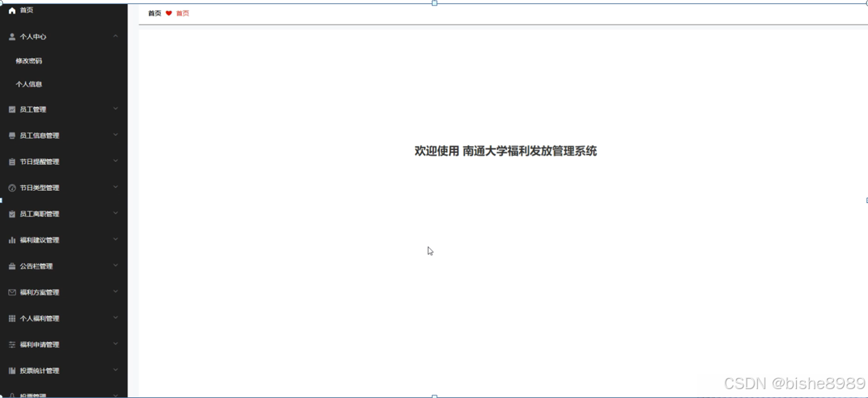
Task: Expand the 福利申请管理 chevron
Action: point(116,344)
